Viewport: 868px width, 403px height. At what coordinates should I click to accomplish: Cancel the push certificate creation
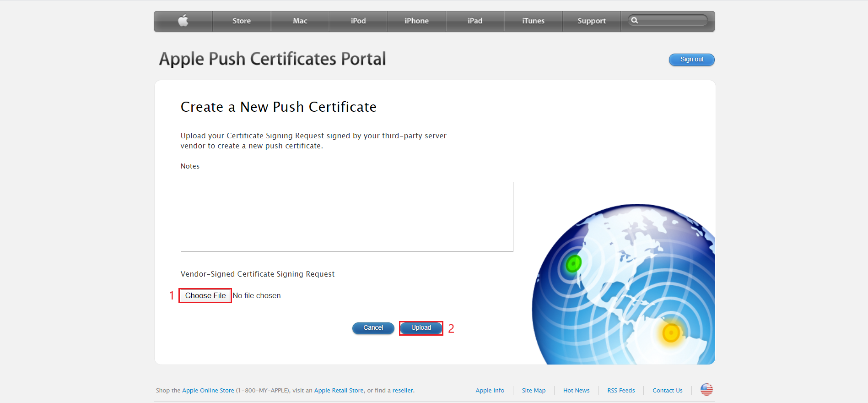tap(373, 328)
